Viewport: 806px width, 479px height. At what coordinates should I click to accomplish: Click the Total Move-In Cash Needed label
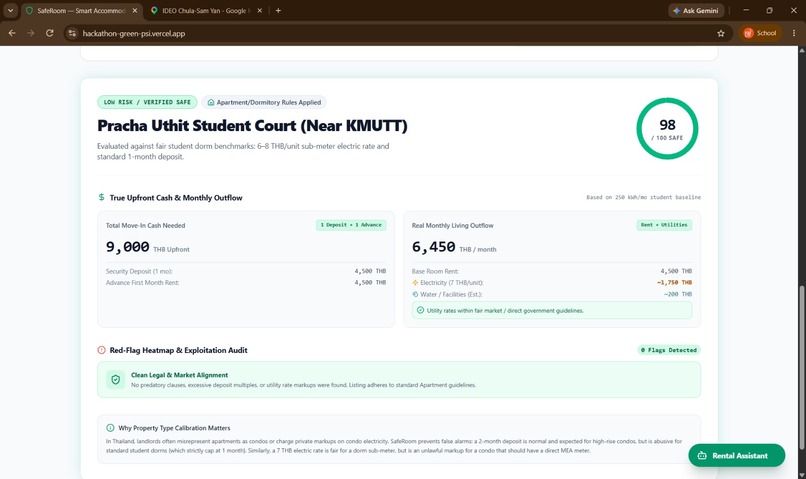coord(145,226)
